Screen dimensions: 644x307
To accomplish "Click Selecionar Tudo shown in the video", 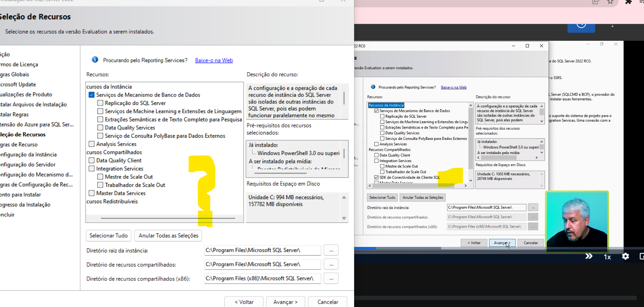I will pyautogui.click(x=382, y=197).
